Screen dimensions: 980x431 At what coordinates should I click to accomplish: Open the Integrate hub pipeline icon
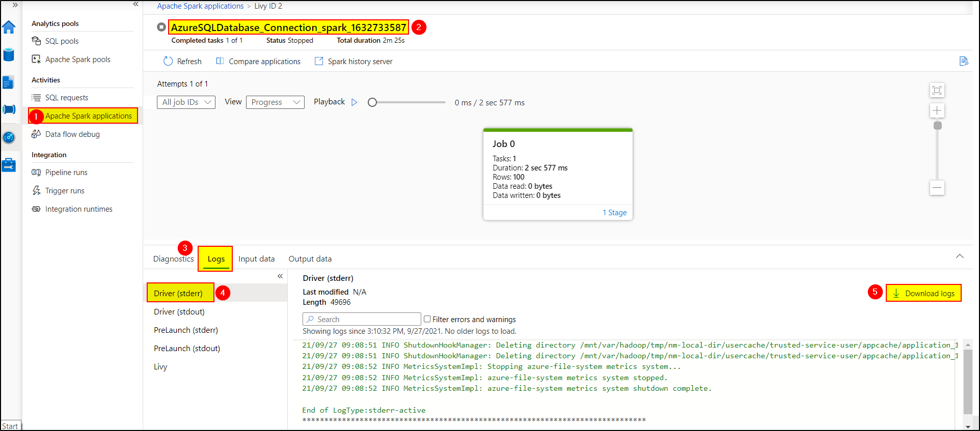pos(9,109)
